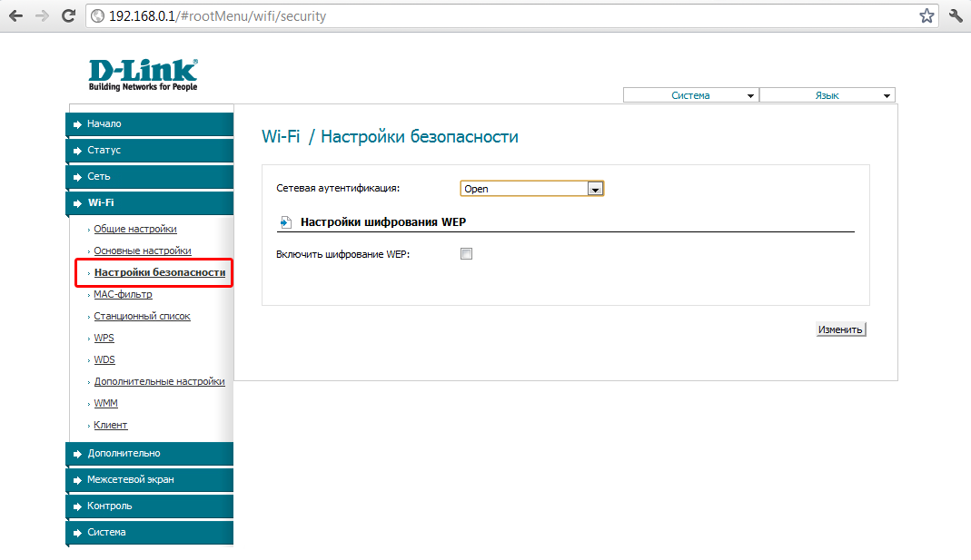971x560 pixels.
Task: Collapse the Wi-Fi menu section
Action: [x=149, y=203]
